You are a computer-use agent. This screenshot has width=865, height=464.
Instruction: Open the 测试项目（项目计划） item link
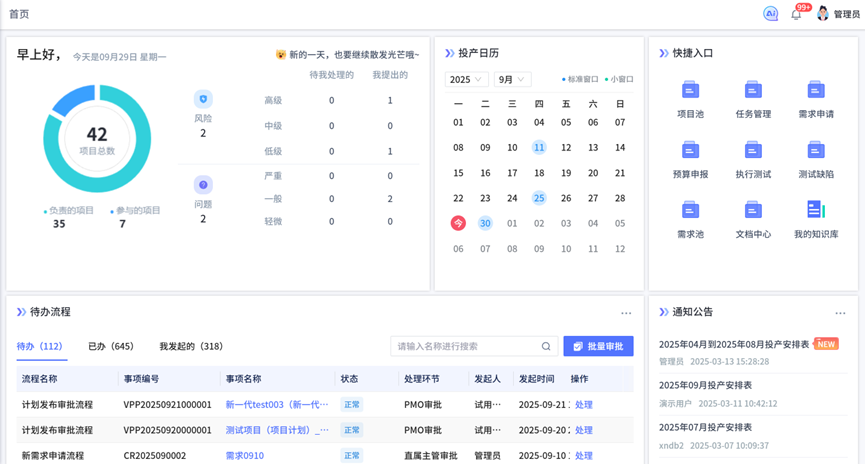coord(277,430)
